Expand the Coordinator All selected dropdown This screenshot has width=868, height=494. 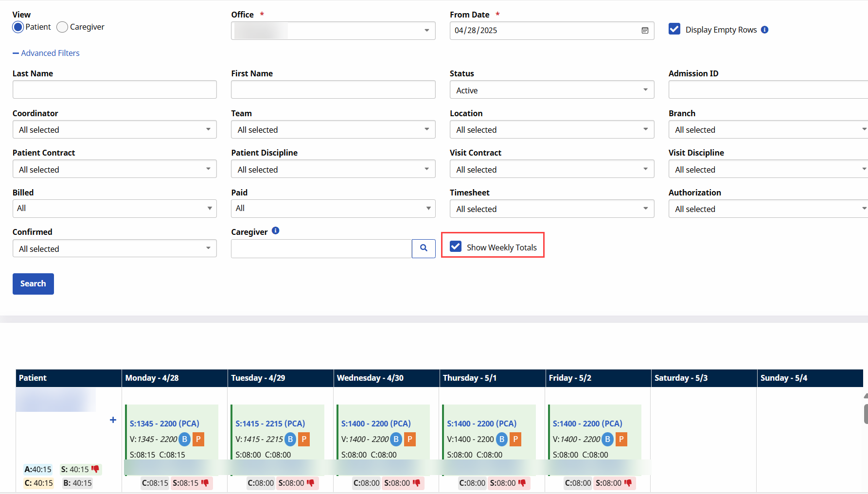[x=114, y=129]
